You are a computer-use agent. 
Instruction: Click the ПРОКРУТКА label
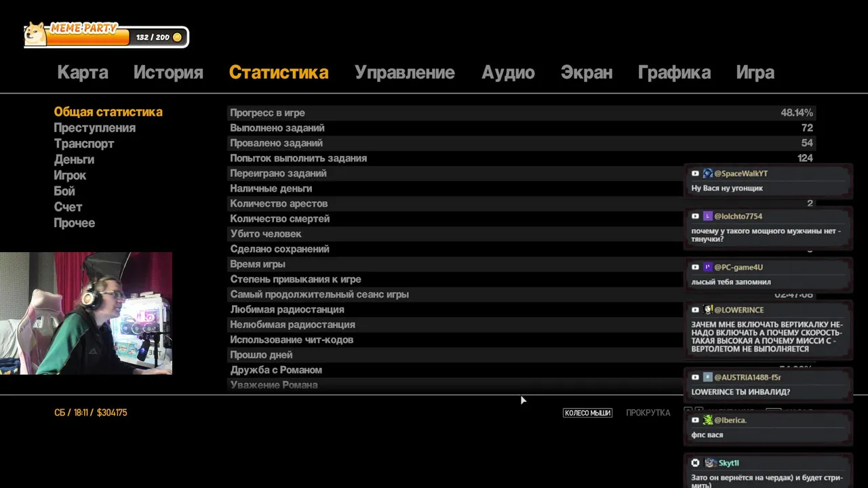[x=648, y=413]
